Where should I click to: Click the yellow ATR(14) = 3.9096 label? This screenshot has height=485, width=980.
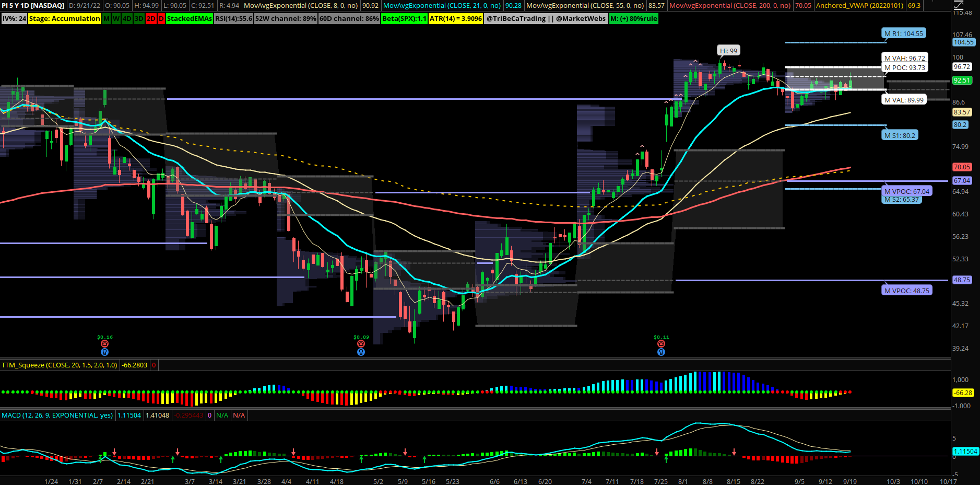click(456, 19)
